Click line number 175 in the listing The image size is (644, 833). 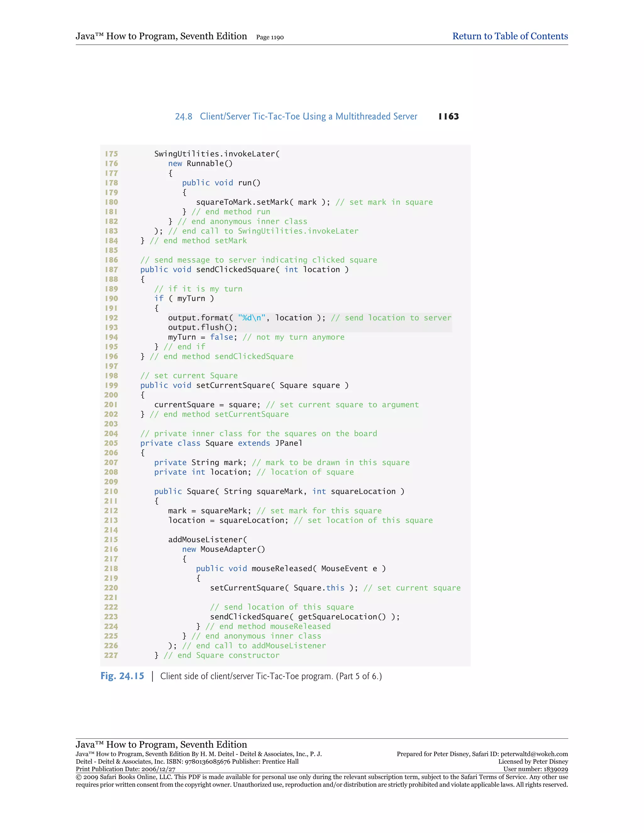pyautogui.click(x=111, y=154)
